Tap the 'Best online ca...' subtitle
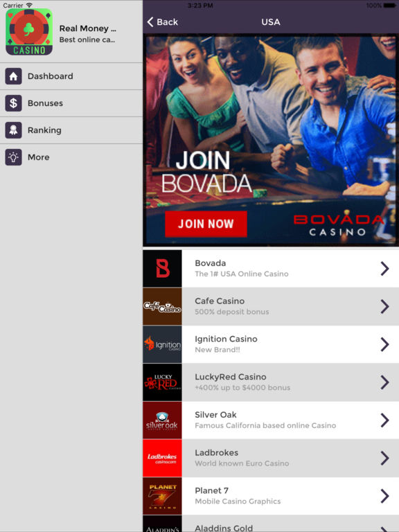Screen dimensions: 399x532 (87, 39)
